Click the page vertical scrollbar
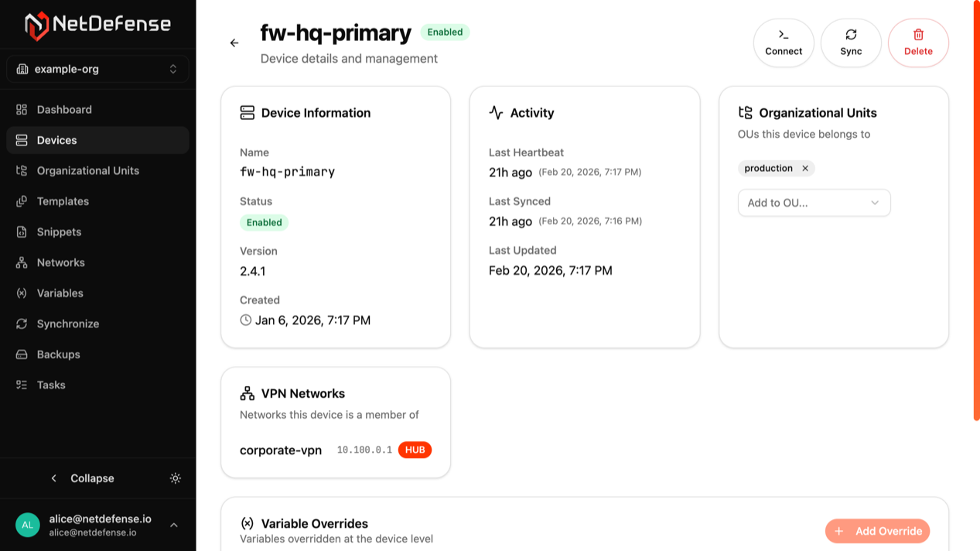This screenshot has width=980, height=551. point(976,210)
